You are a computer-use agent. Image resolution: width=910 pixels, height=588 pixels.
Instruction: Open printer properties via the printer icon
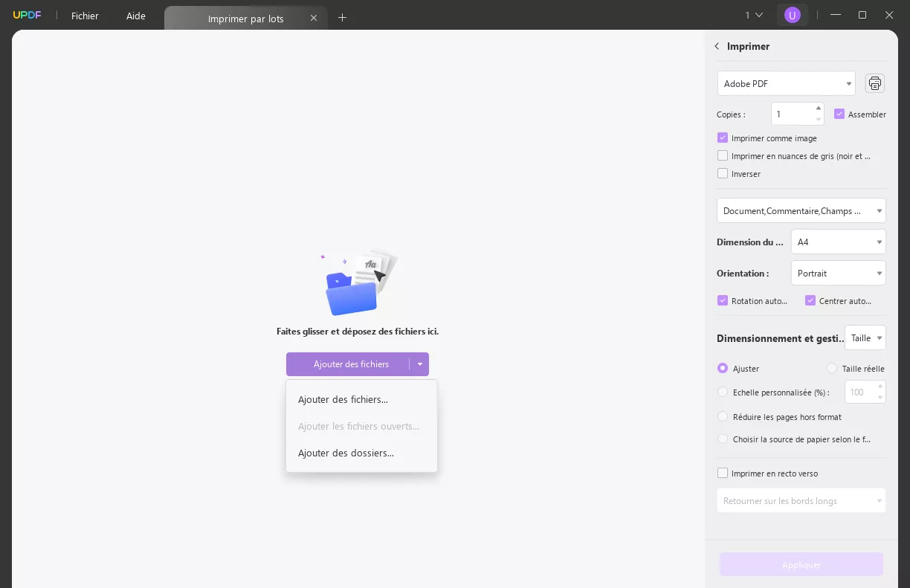(x=874, y=83)
